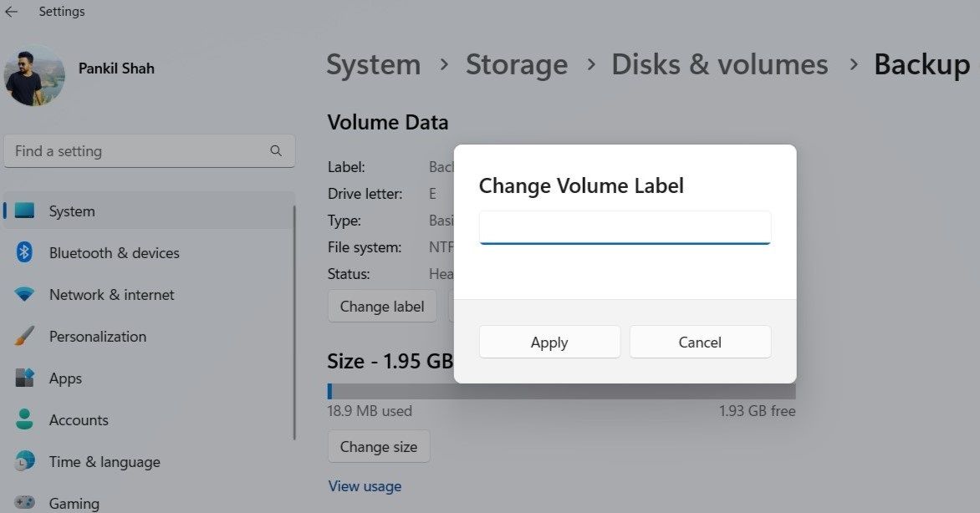Select the System icon in sidebar
980x513 pixels.
(24, 211)
